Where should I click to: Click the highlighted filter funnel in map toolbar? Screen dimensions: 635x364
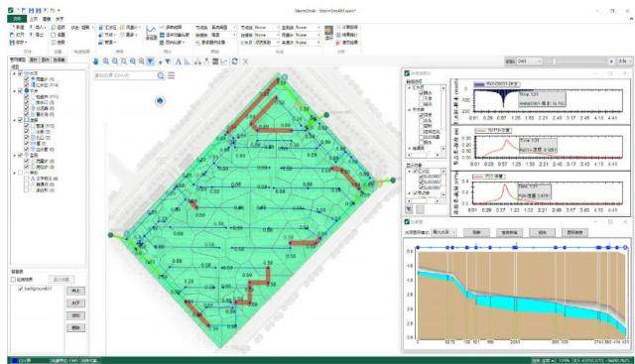[x=150, y=61]
